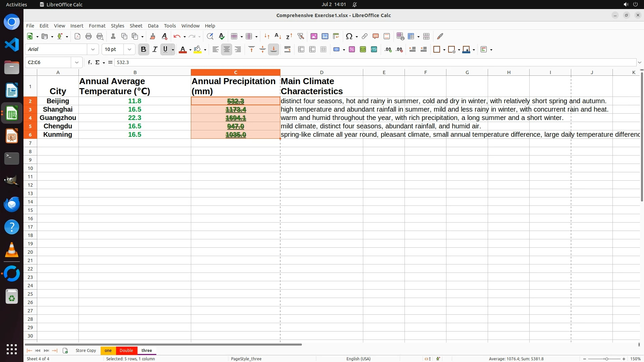The width and height of the screenshot is (644, 362).
Task: Select column D header
Action: pos(321,72)
